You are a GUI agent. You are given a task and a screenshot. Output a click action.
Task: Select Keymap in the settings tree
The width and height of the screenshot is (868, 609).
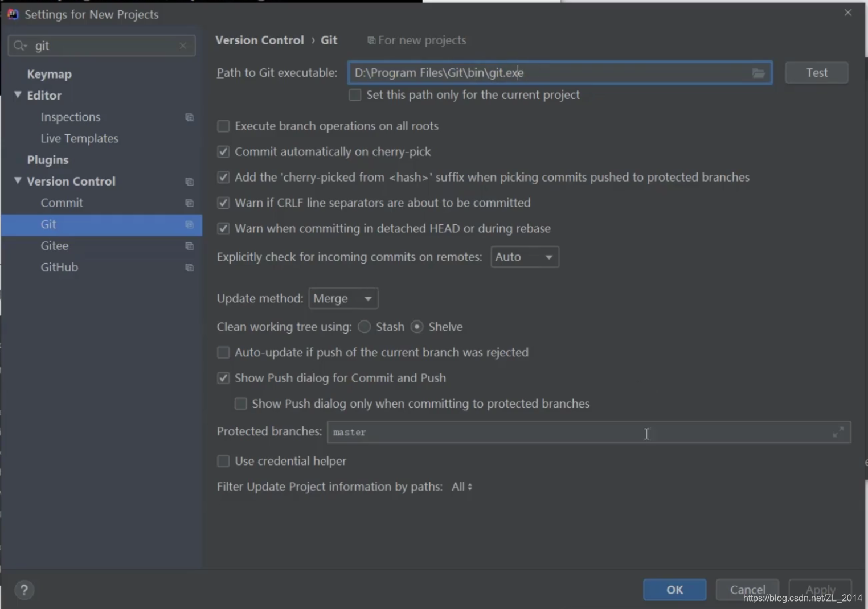(50, 74)
